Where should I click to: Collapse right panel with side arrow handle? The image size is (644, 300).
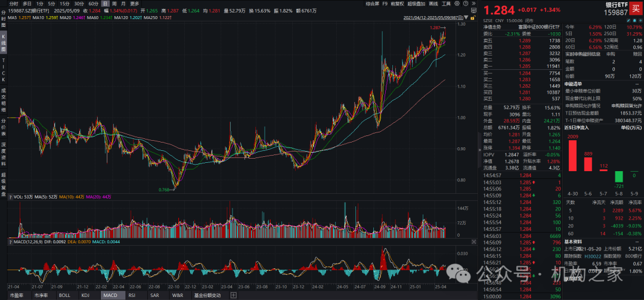pos(479,150)
